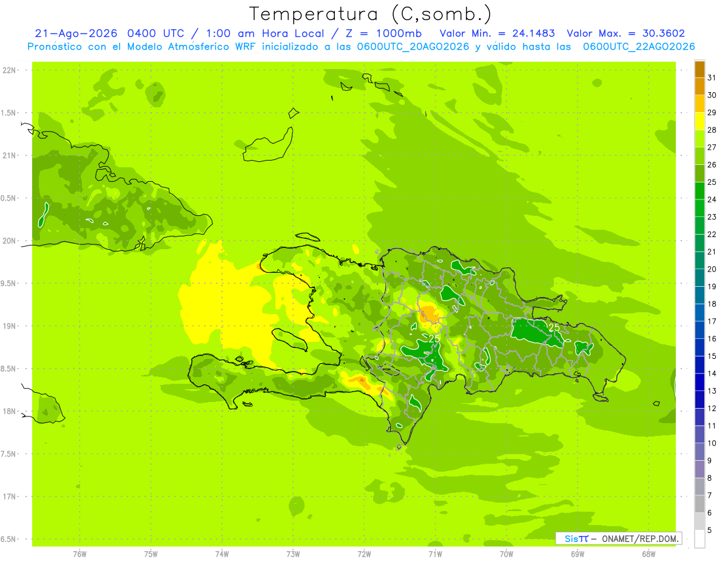Click the legend value "31"
This screenshot has height=562, width=728.
pyautogui.click(x=712, y=78)
